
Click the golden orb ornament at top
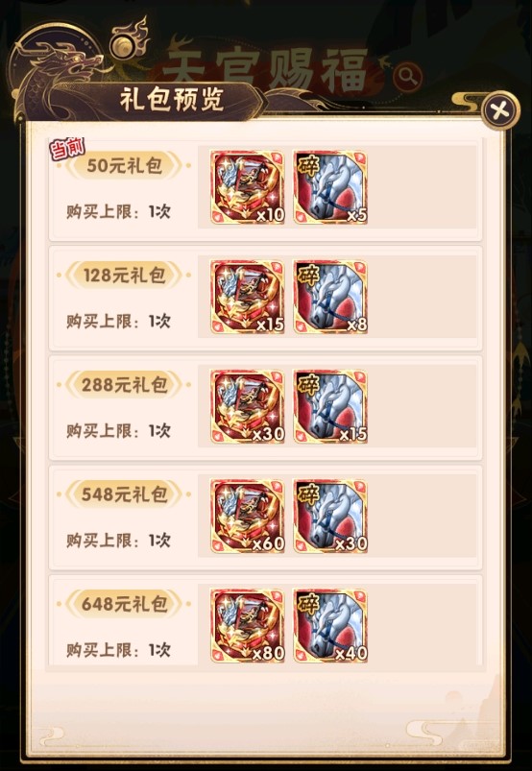point(125,47)
